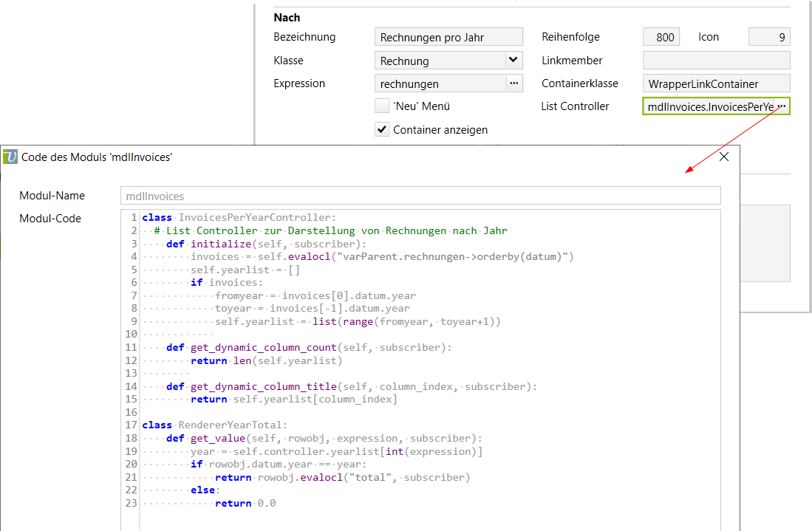812x531 pixels.
Task: Focus the Bezeichnung input field
Action: (448, 37)
